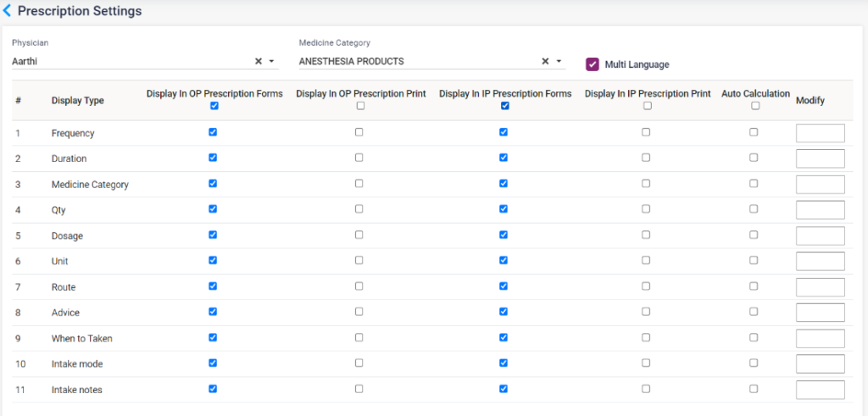Check IP Prescription Print for Advice row
868x416 pixels.
pos(646,312)
